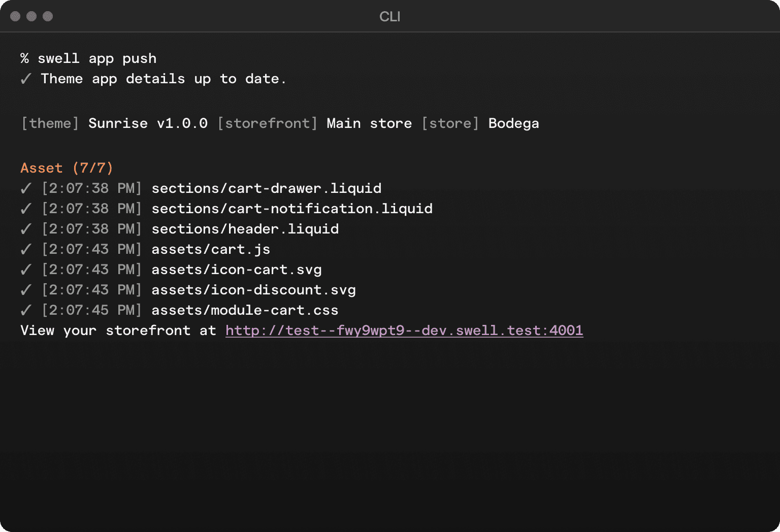Click the Sunrise v1.0.0 theme name

pyautogui.click(x=148, y=123)
